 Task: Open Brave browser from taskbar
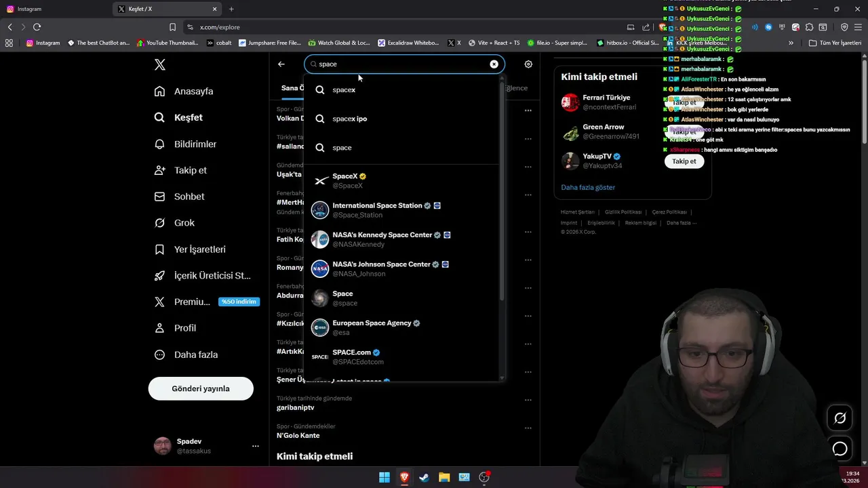coord(404,477)
